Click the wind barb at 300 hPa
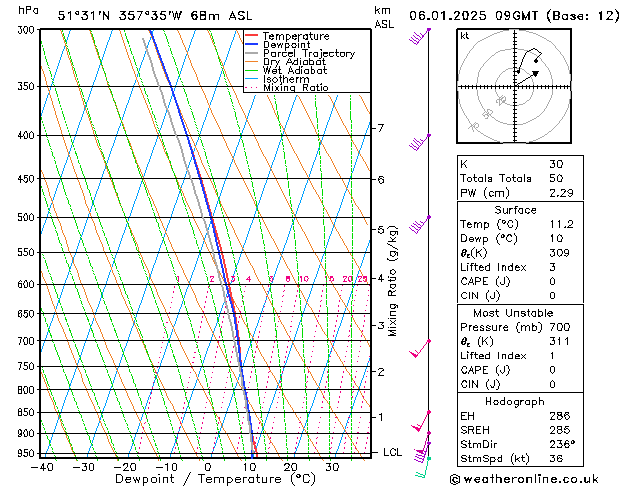Image resolution: width=629 pixels, height=486 pixels. pos(420,36)
